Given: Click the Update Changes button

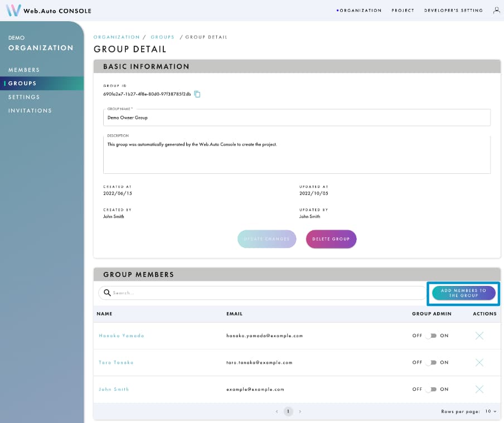Looking at the screenshot, I should point(267,239).
